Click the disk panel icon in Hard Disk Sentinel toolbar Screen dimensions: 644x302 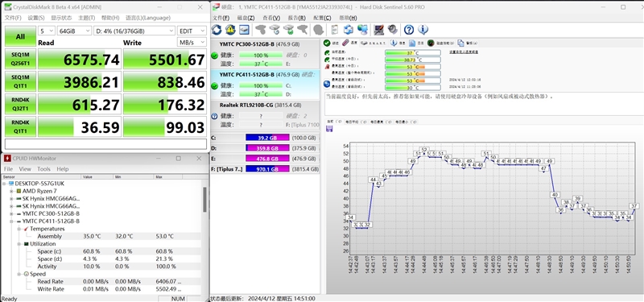245,30
